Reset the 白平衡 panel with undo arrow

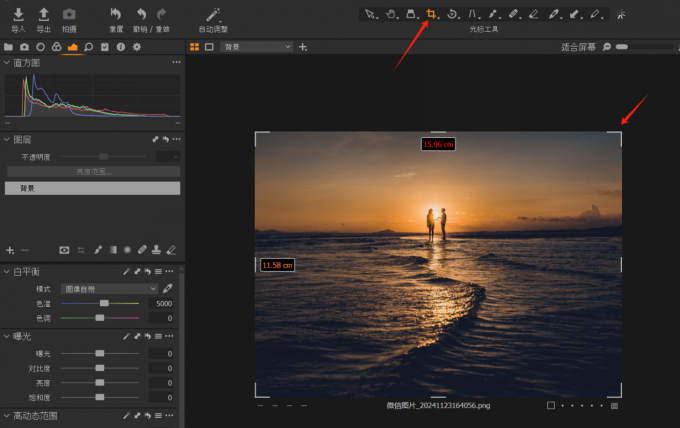[x=147, y=271]
